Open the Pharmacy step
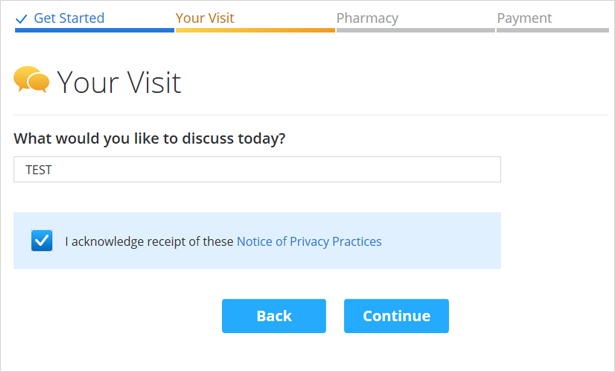 pos(367,18)
